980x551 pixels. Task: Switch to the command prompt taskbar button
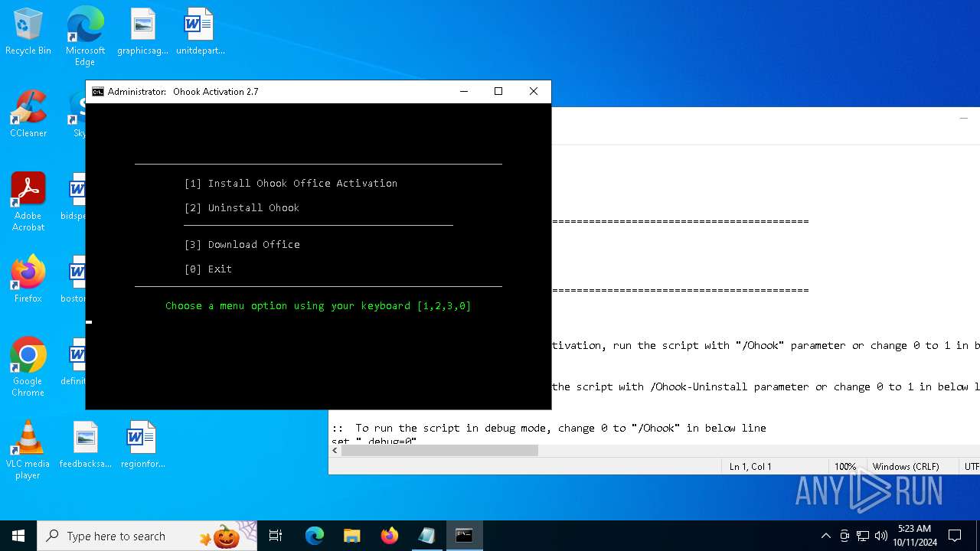coord(464,536)
